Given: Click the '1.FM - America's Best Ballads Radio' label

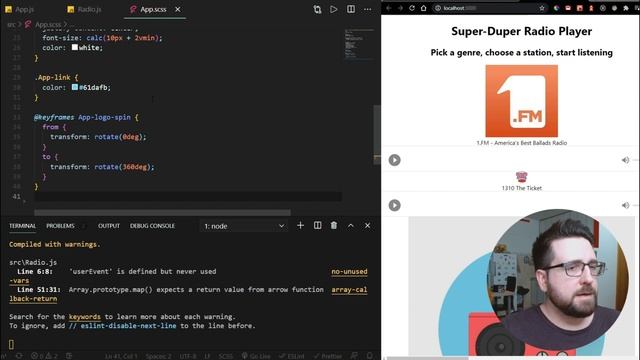Looking at the screenshot, I should click(522, 143).
